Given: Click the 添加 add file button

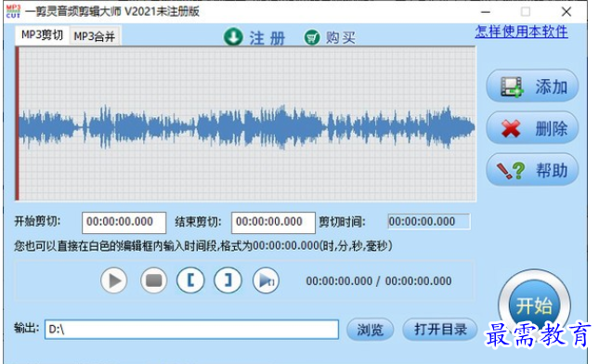Looking at the screenshot, I should tap(532, 86).
